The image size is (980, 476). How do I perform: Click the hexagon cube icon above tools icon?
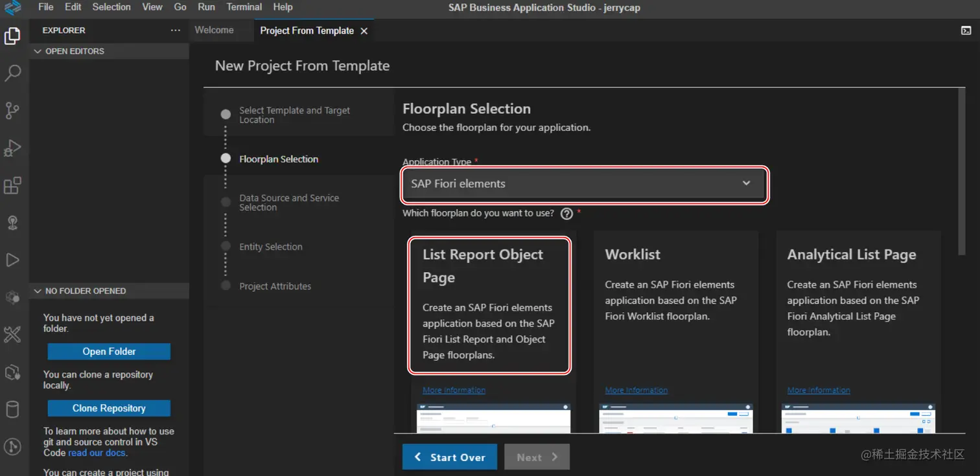12,298
